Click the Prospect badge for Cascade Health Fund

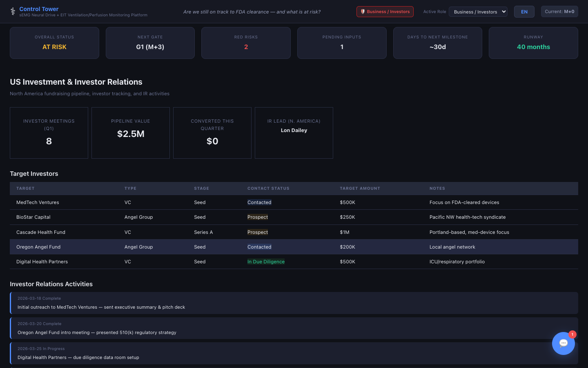pos(258,232)
